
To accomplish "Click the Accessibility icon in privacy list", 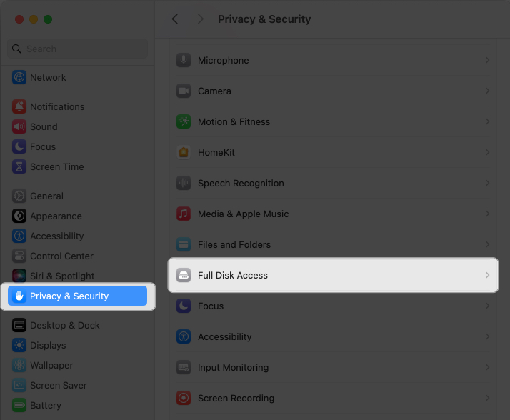I will pos(184,336).
